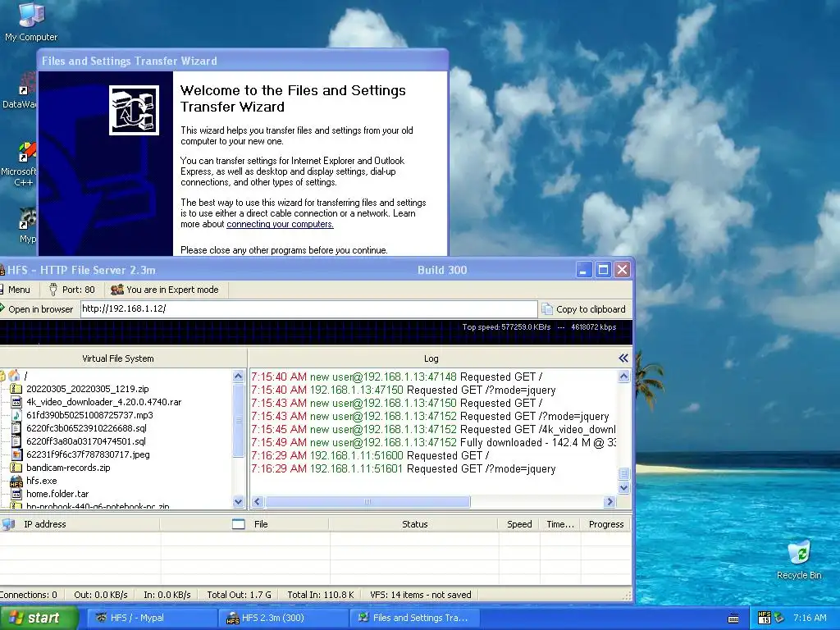
Task: Switch to Files and Settings Transfer taskbar item
Action: (414, 618)
